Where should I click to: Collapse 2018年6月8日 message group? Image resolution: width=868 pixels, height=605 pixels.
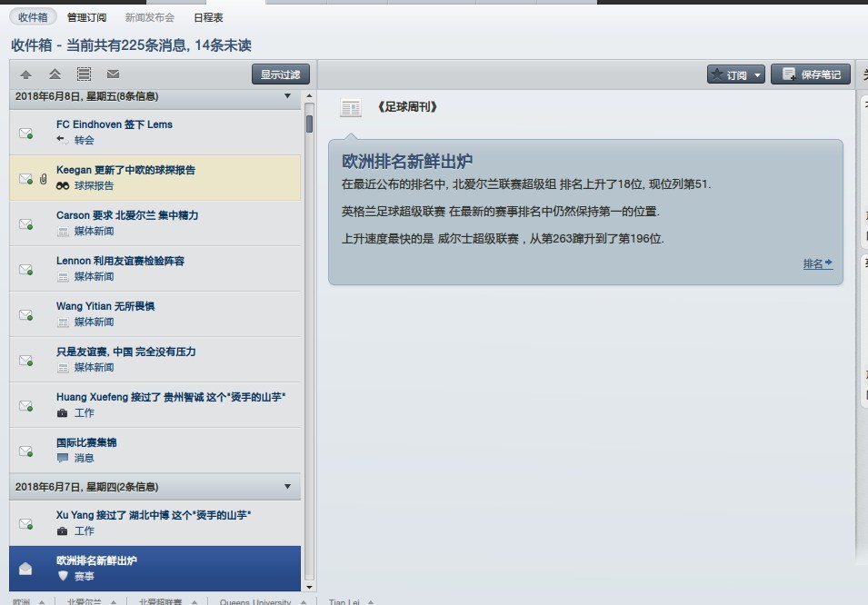pos(287,96)
